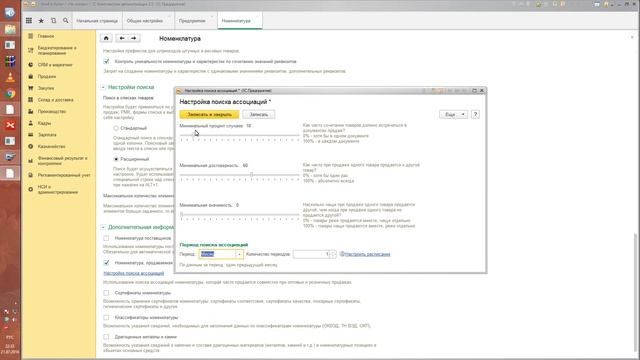Select the Стандартный search radio button
640x360 pixels.
coord(116,128)
